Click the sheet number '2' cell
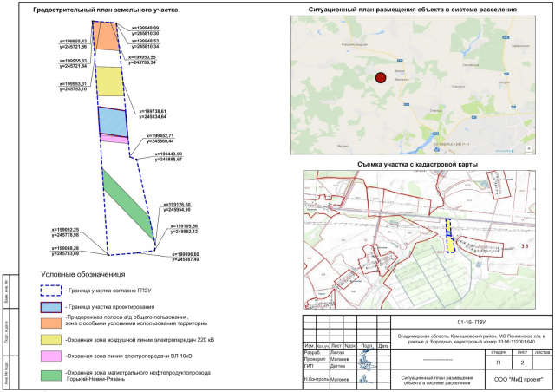555x392 pixels. click(522, 363)
